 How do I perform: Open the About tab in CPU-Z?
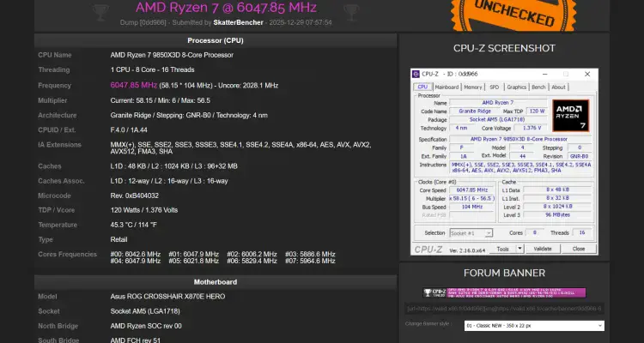[559, 87]
